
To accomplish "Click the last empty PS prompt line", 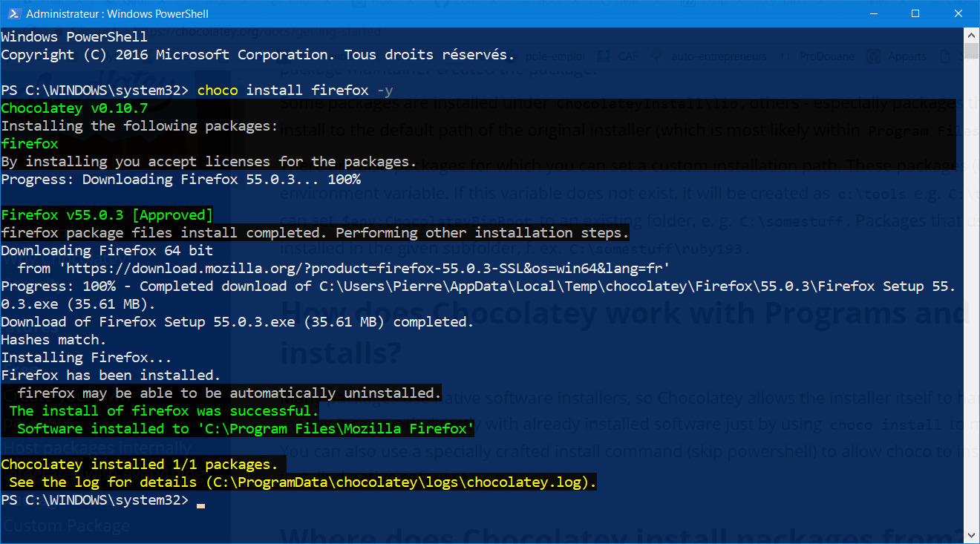I will tap(102, 500).
